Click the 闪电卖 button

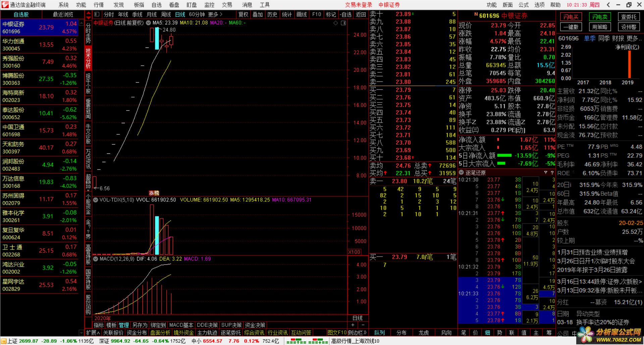tap(600, 17)
